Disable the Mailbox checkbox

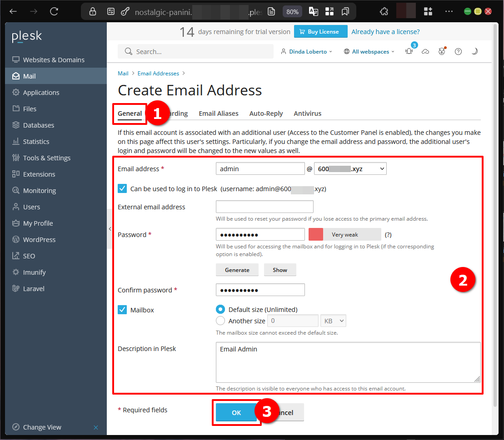tap(122, 309)
